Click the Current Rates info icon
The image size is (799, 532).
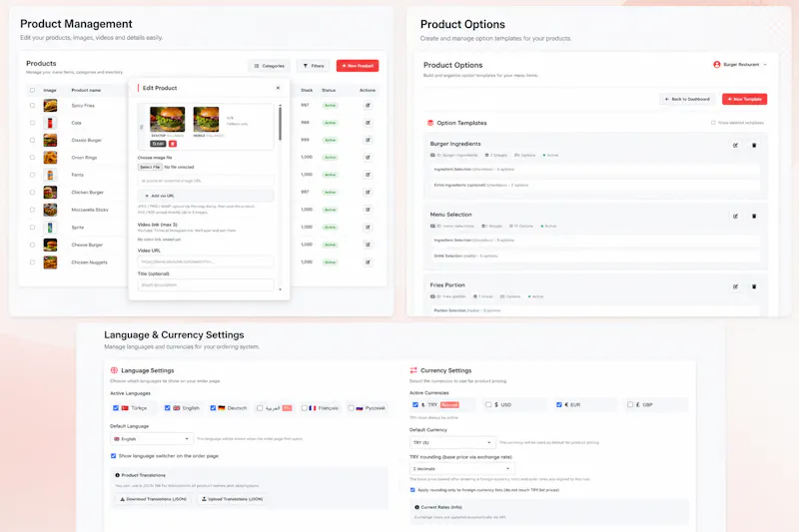(416, 507)
